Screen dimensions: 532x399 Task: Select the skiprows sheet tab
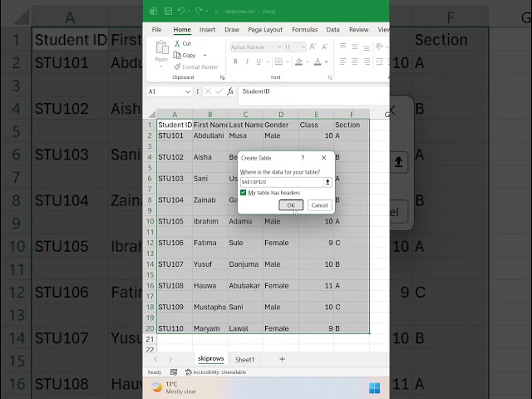(210, 358)
